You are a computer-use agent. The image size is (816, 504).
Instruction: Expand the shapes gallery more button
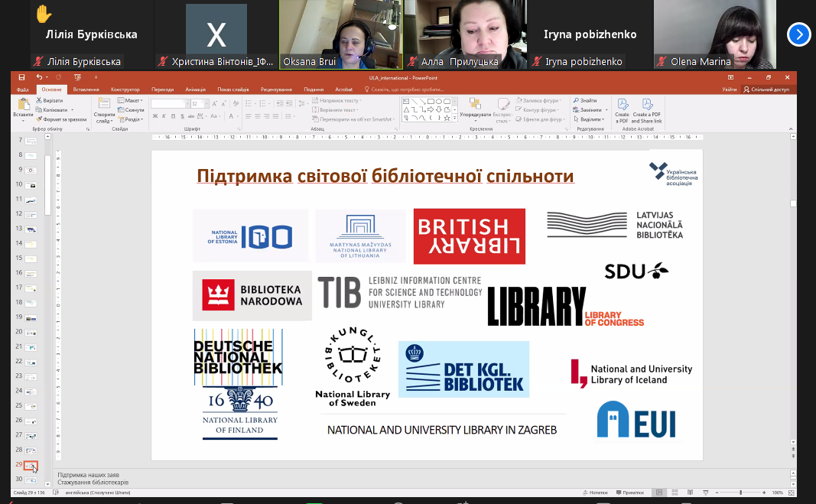(x=455, y=119)
